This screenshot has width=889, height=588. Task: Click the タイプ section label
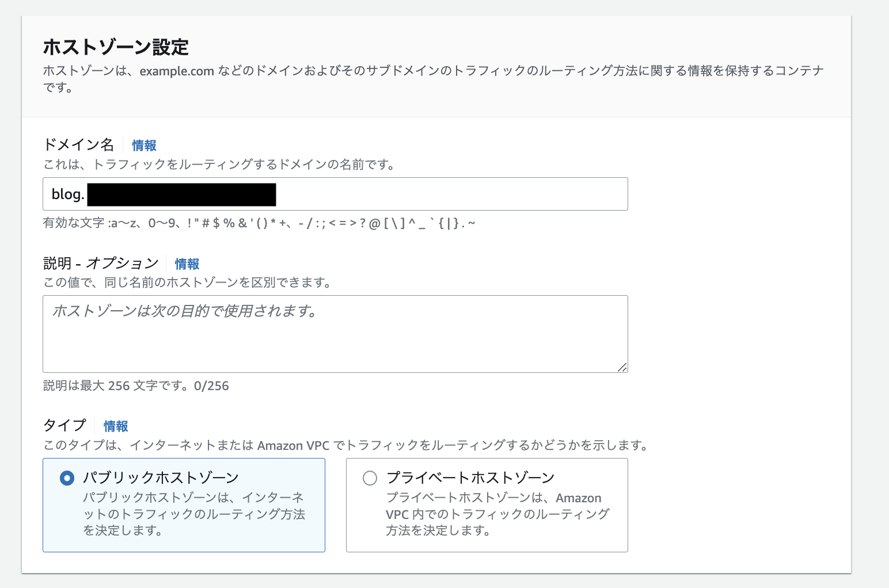(64, 426)
